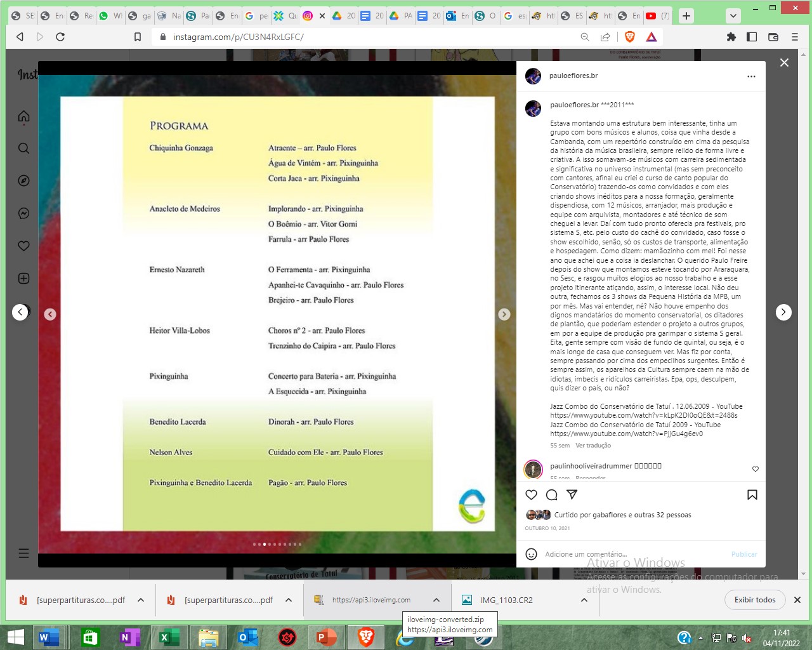Open the new tab with plus button
The width and height of the screenshot is (812, 650).
pyautogui.click(x=686, y=16)
